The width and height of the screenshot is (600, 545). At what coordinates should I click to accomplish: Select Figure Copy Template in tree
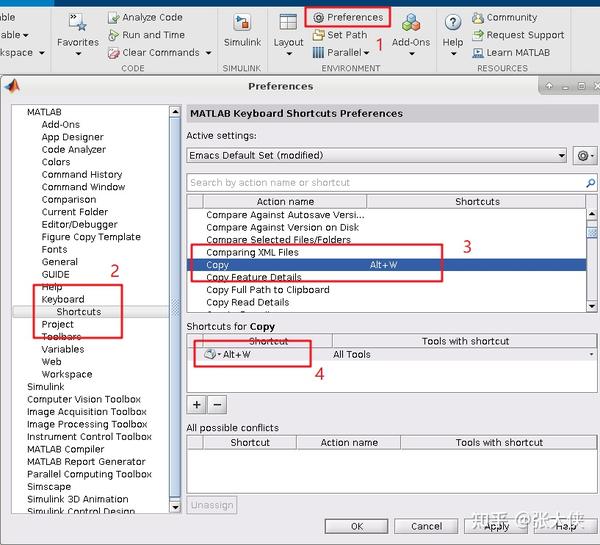91,237
